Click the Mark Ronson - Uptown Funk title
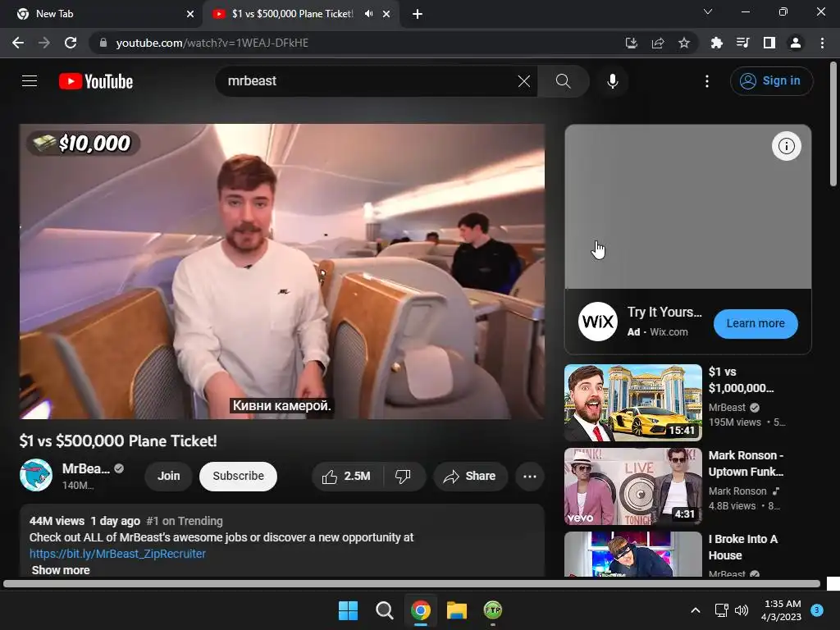The height and width of the screenshot is (630, 840). pyautogui.click(x=746, y=463)
